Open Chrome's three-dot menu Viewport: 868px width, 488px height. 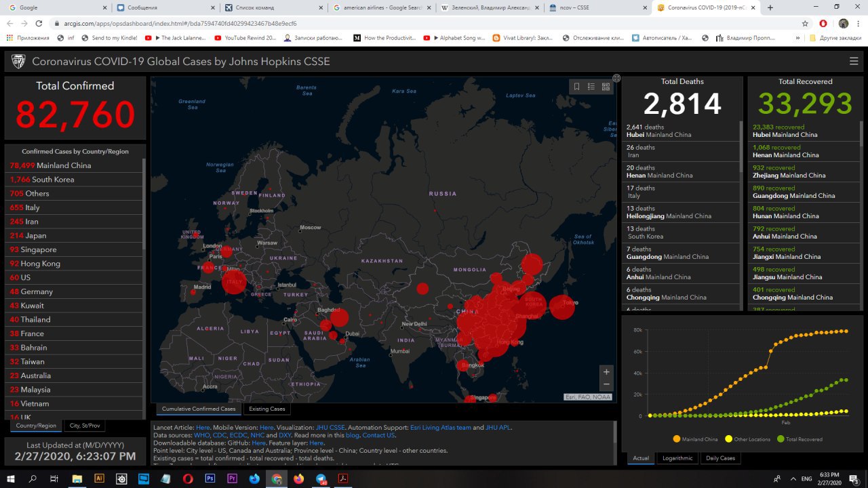pos(859,24)
